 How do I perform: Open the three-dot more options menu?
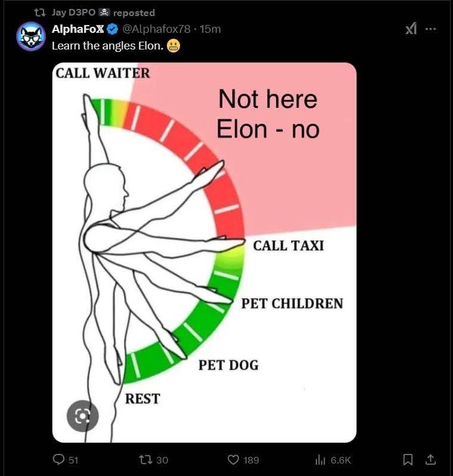pos(430,29)
